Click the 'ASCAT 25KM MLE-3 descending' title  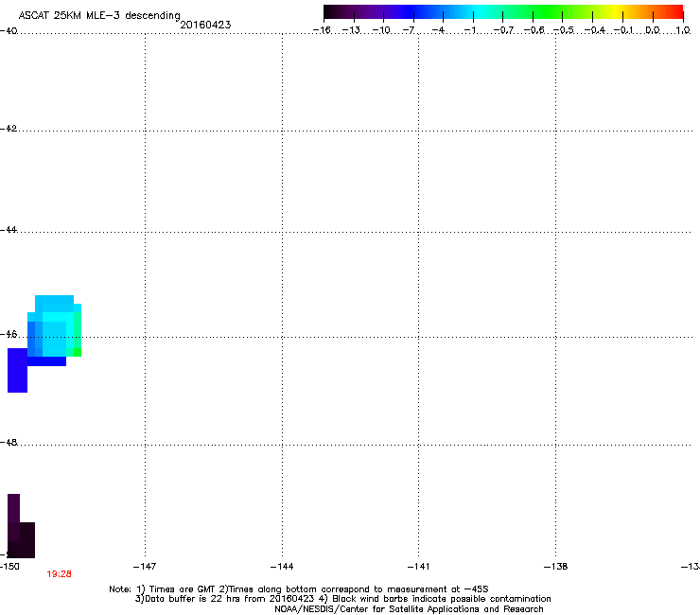(x=99, y=16)
